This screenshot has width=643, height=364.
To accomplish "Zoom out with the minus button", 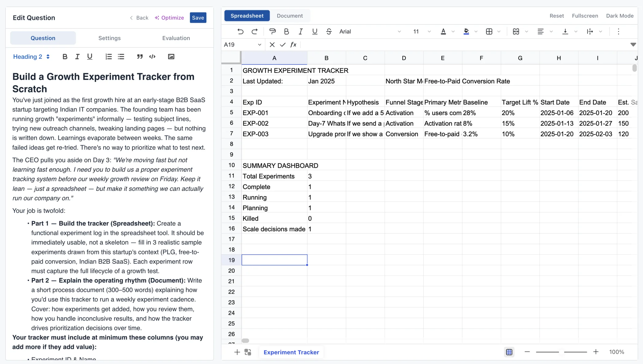I will tap(527, 352).
